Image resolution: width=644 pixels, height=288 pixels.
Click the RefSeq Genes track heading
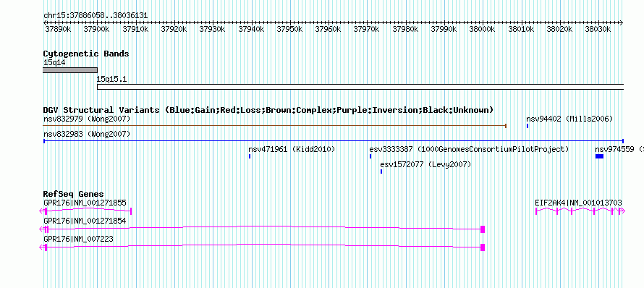coord(74,194)
